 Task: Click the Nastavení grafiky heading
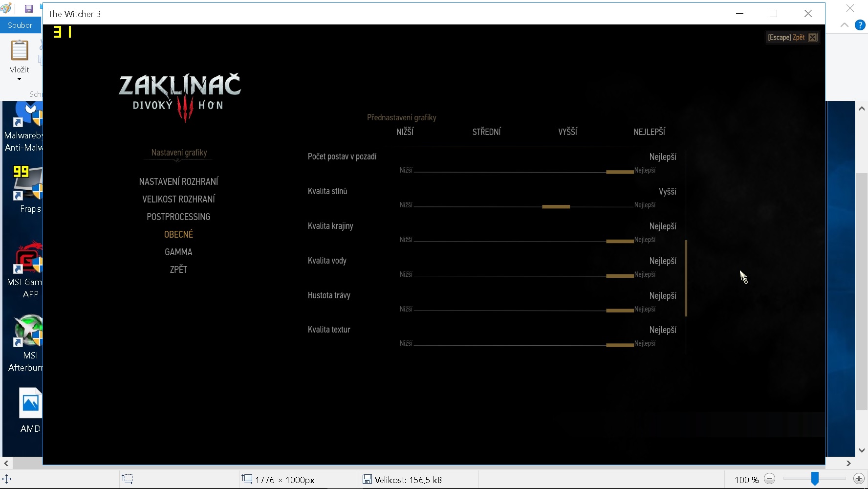coord(179,153)
